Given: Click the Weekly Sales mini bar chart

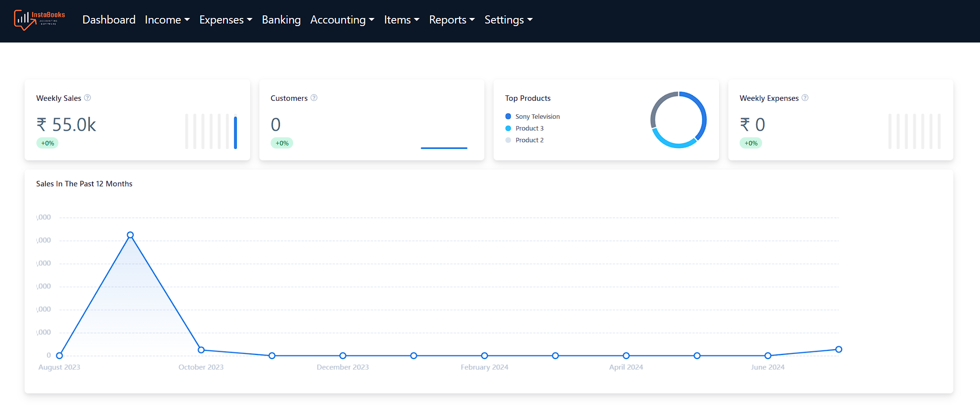Looking at the screenshot, I should tap(211, 132).
